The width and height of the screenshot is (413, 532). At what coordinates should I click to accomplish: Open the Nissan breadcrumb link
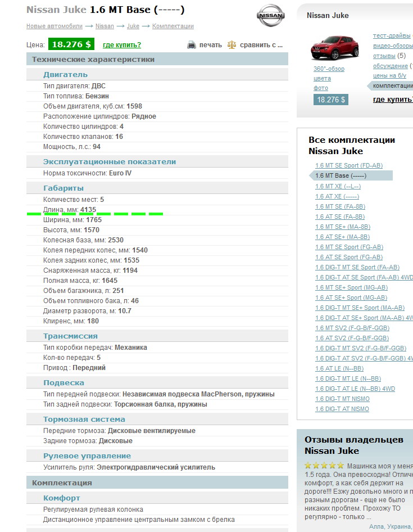coord(105,26)
